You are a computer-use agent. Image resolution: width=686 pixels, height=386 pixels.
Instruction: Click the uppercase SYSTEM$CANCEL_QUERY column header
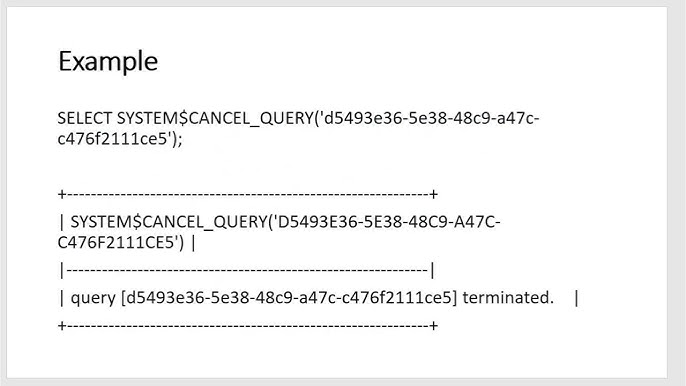168,222
